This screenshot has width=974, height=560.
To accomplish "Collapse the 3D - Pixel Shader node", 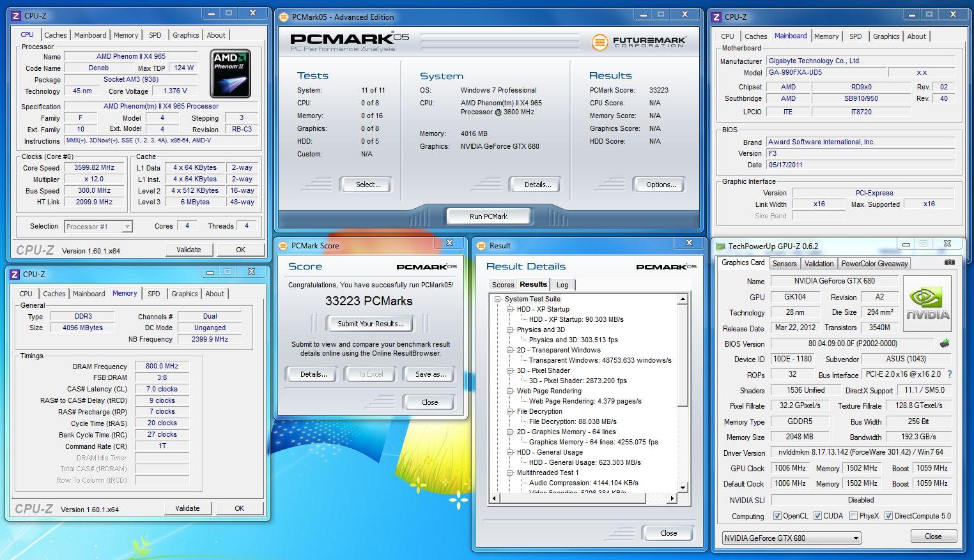I will 510,370.
